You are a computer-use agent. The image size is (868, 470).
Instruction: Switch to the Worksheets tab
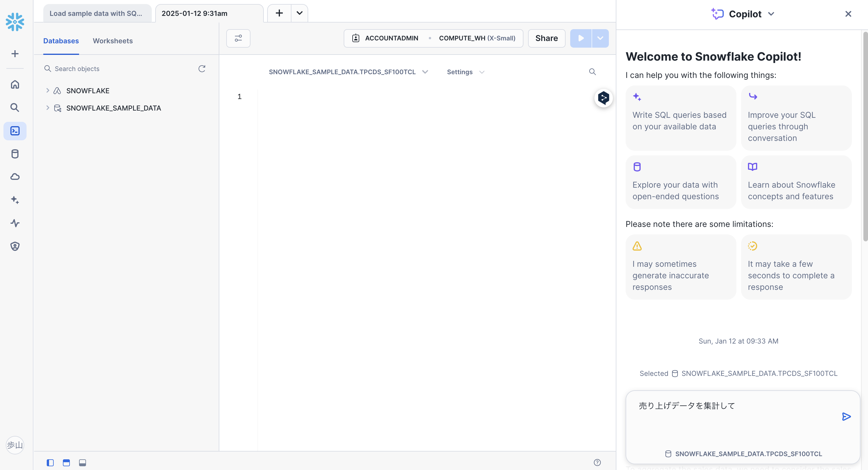click(x=113, y=41)
